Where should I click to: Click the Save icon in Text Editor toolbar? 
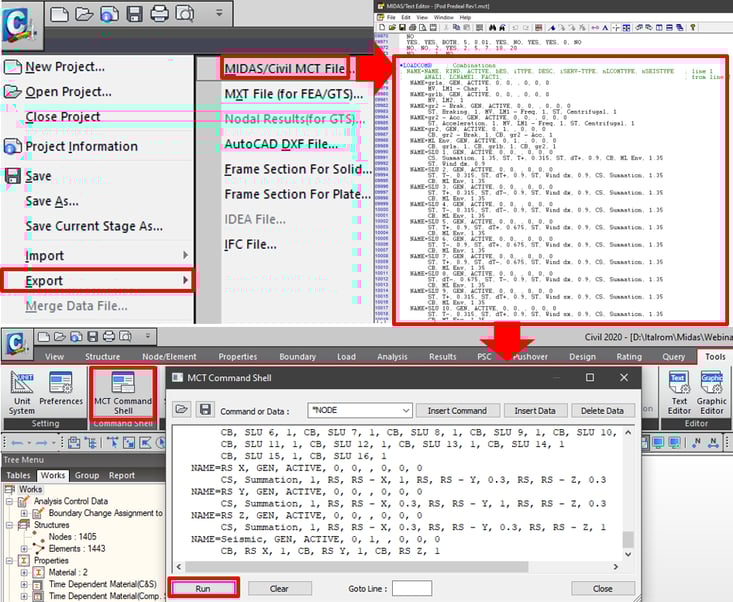(x=402, y=28)
